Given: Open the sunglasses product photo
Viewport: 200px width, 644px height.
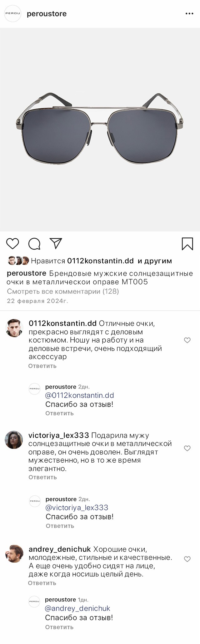Looking at the screenshot, I should point(100,129).
